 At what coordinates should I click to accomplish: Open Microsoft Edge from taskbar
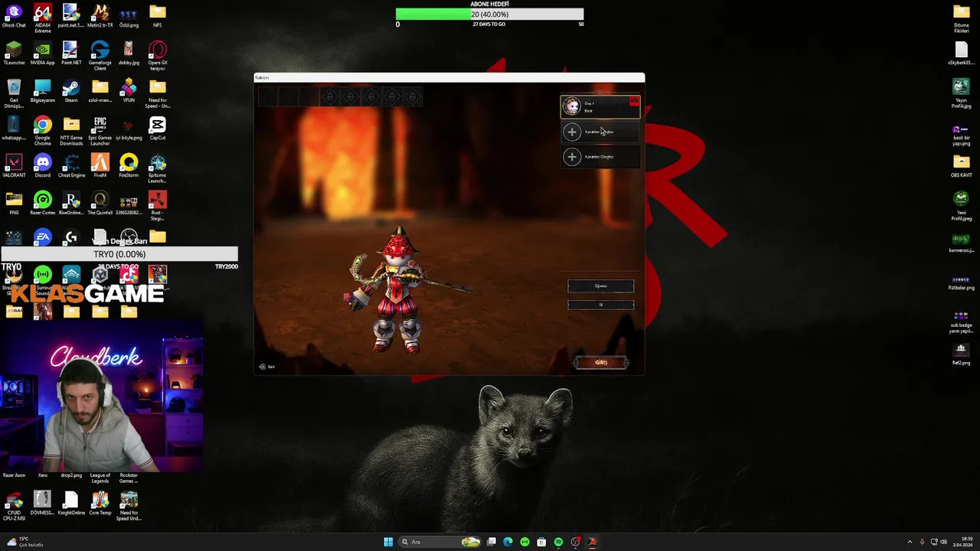[x=508, y=542]
